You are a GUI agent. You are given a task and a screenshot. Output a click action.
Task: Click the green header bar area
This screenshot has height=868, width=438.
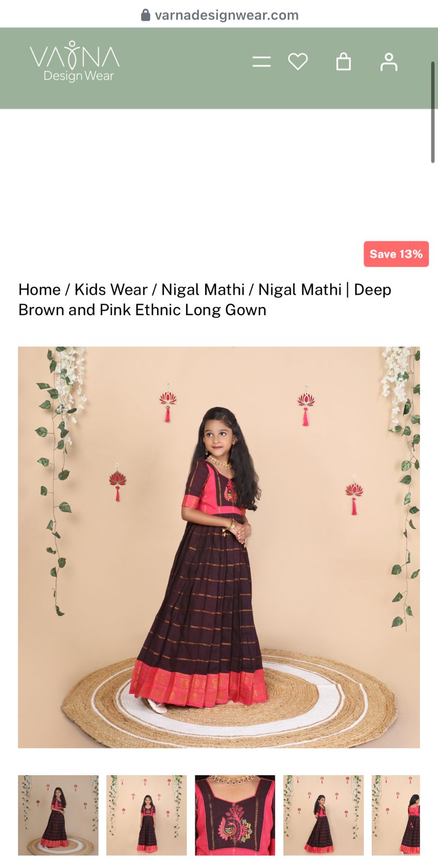click(x=185, y=92)
